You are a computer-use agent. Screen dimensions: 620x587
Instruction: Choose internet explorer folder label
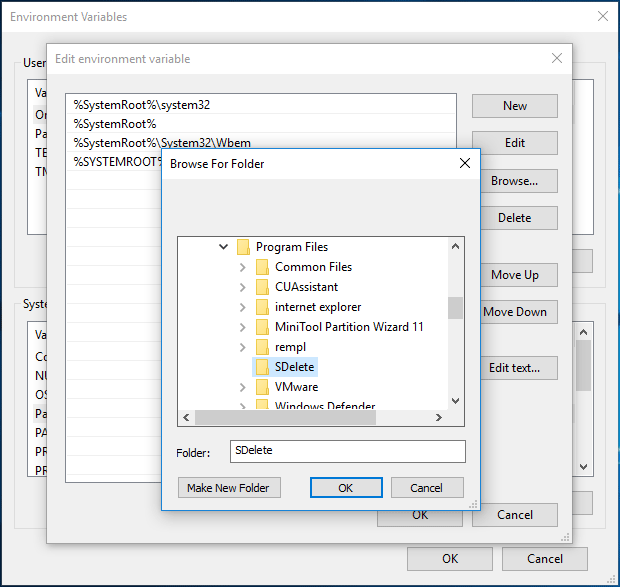(x=318, y=307)
